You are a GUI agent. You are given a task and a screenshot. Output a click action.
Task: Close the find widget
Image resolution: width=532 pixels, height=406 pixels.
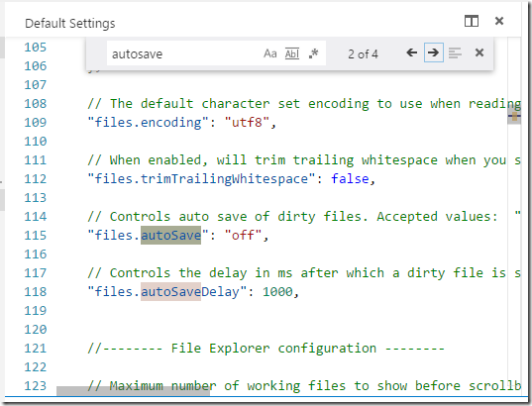click(479, 52)
